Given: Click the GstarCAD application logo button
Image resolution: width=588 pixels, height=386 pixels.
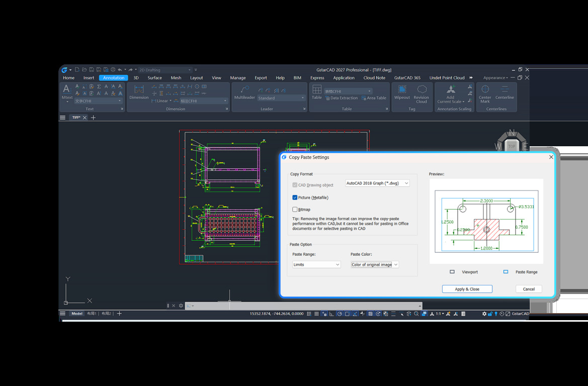Looking at the screenshot, I should (64, 70).
